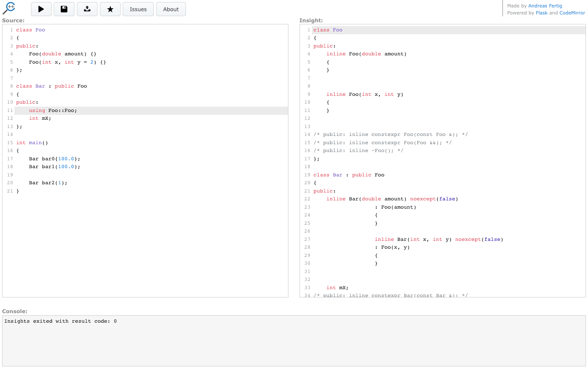This screenshot has width=588, height=371.
Task: Click the C++ Insights logo icon
Action: point(9,8)
